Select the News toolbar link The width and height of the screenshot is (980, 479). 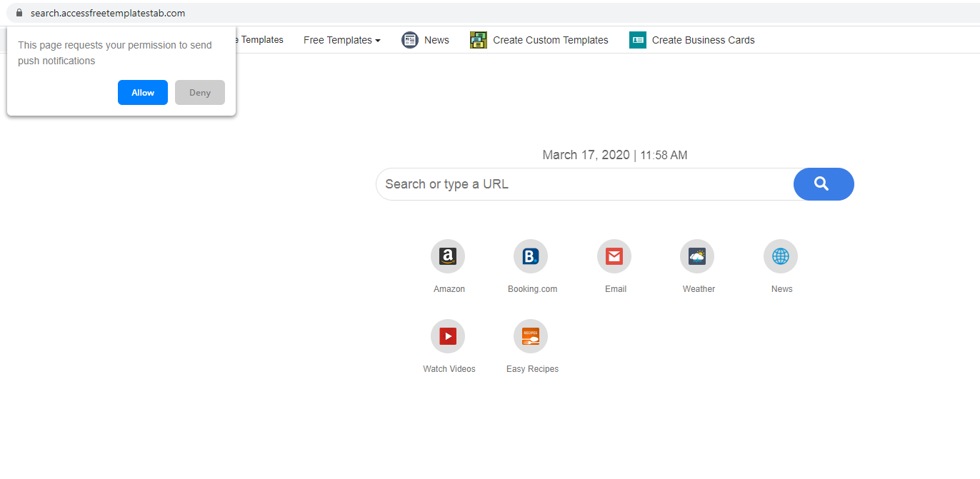(436, 40)
